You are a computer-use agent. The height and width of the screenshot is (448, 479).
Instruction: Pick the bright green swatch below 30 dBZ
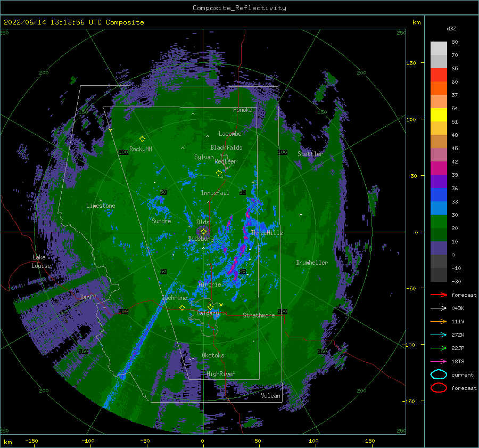point(439,221)
